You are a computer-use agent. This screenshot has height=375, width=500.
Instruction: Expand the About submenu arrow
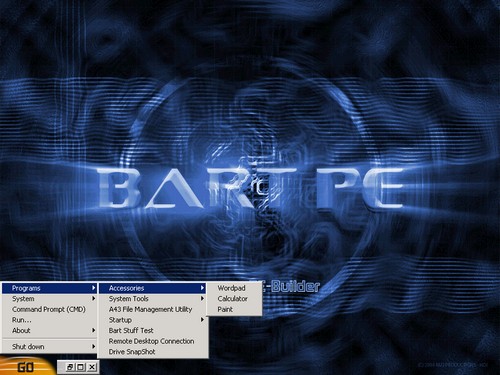94,330
